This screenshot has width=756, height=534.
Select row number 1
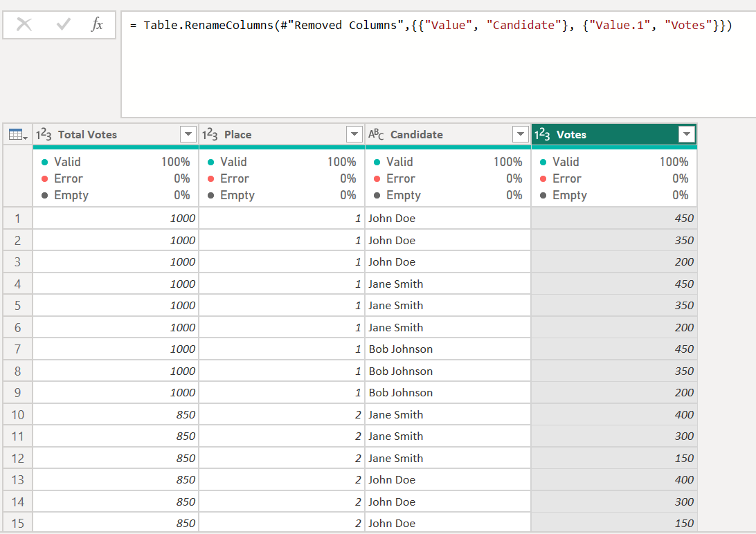[x=18, y=219]
